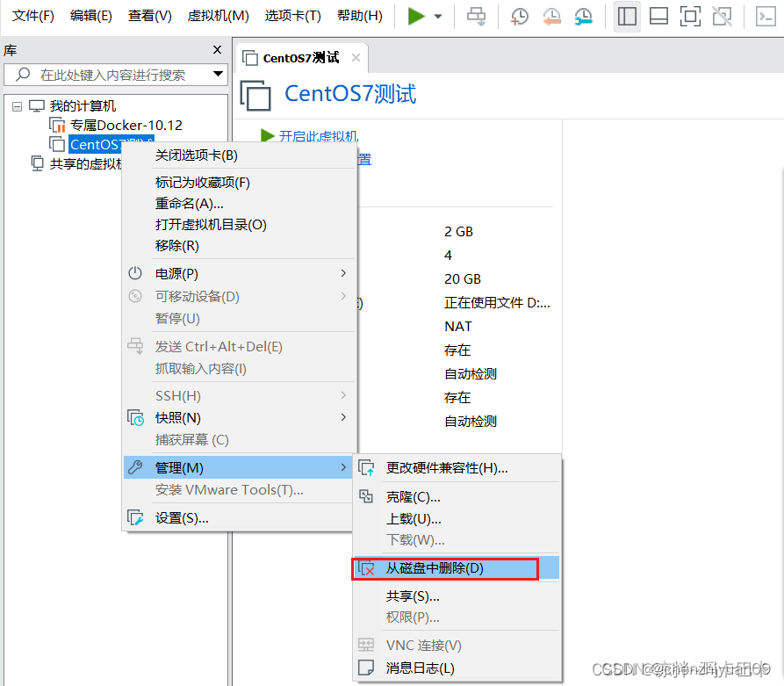This screenshot has width=784, height=686.
Task: Open the snapshot manager toolbar icon
Action: tap(583, 17)
